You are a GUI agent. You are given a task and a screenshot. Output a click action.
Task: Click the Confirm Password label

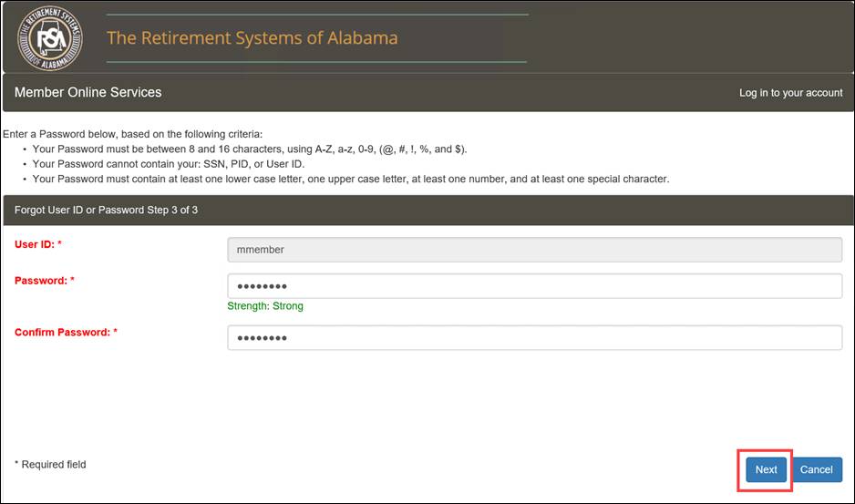[x=66, y=332]
